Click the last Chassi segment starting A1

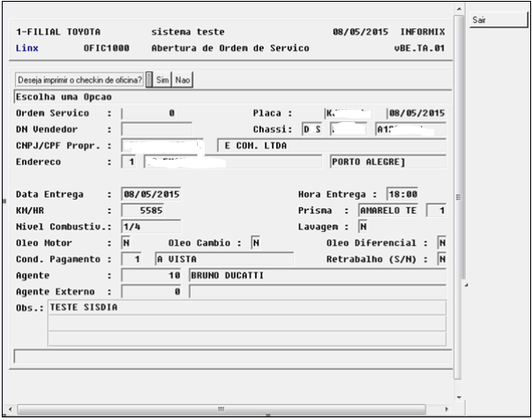(x=411, y=129)
